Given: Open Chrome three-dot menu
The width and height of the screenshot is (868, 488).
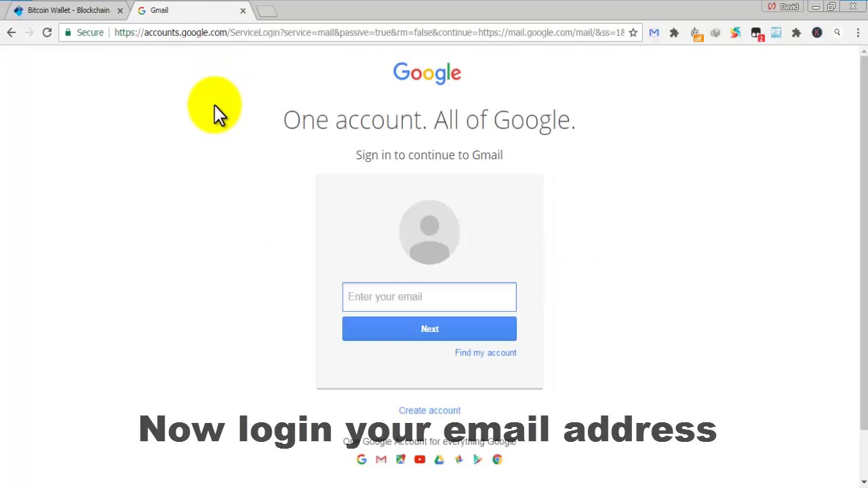Looking at the screenshot, I should point(858,33).
